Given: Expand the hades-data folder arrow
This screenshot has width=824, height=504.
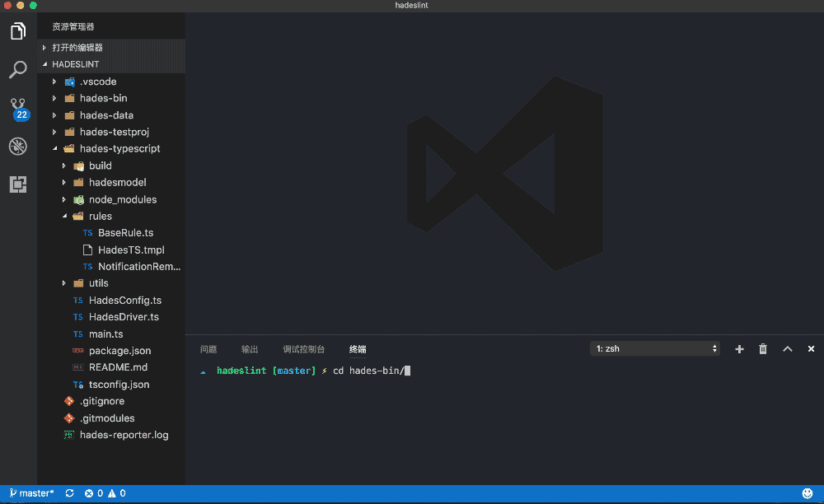Looking at the screenshot, I should point(54,115).
